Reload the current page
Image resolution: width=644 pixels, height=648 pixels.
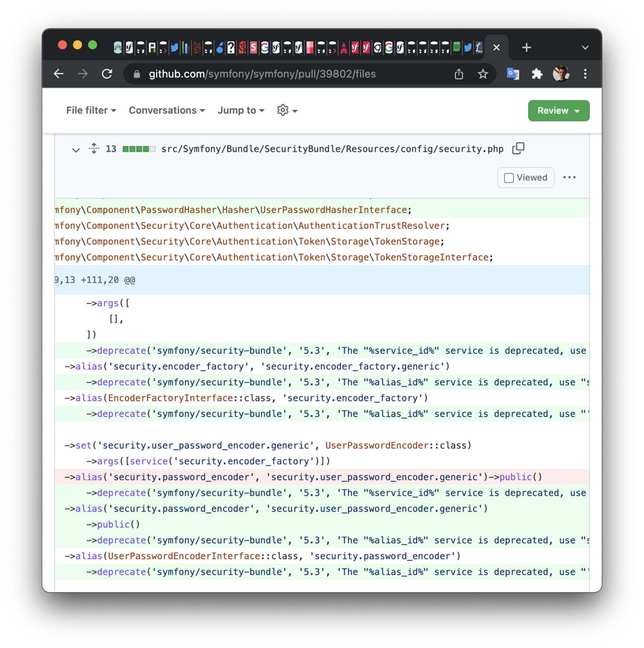(107, 74)
